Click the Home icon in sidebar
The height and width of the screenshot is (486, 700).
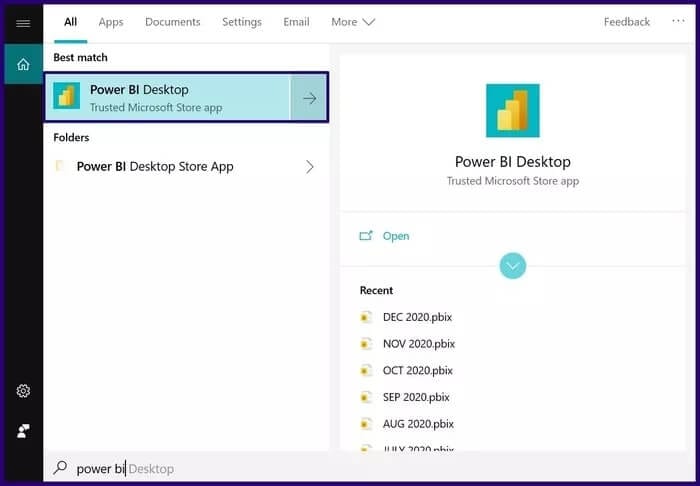tap(23, 64)
